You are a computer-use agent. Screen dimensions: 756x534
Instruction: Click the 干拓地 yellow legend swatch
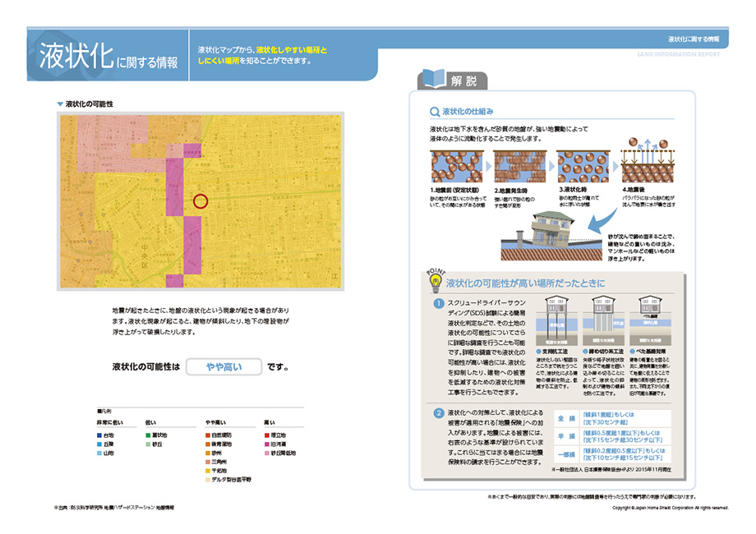(208, 471)
